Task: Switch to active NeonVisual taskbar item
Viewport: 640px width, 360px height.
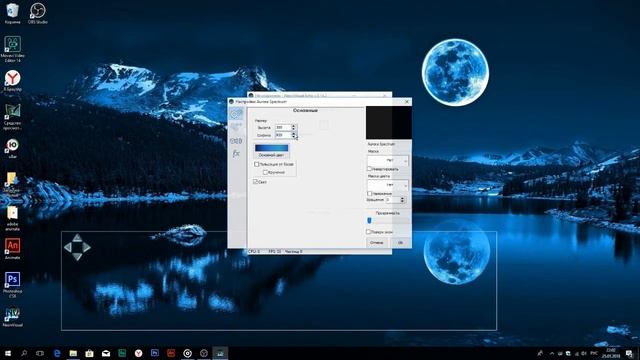Action: coord(220,353)
